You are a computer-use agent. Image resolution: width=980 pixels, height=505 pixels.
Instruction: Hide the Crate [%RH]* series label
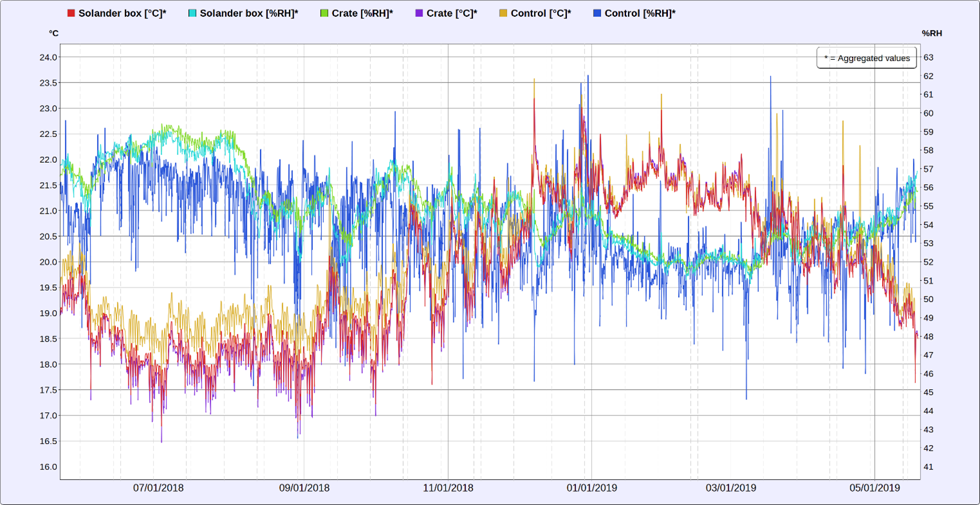pos(362,14)
